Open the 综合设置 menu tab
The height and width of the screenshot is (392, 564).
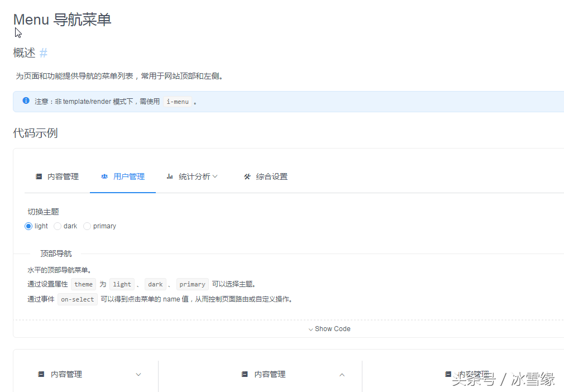[266, 176]
